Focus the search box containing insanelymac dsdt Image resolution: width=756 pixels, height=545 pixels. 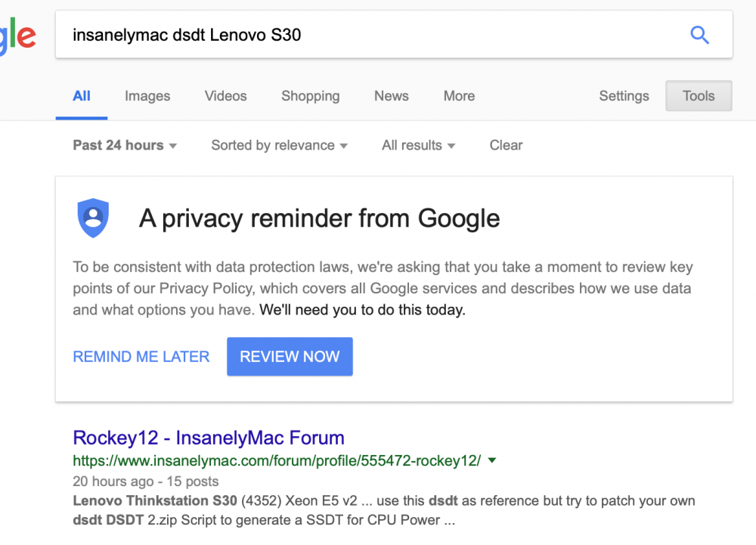(394, 35)
